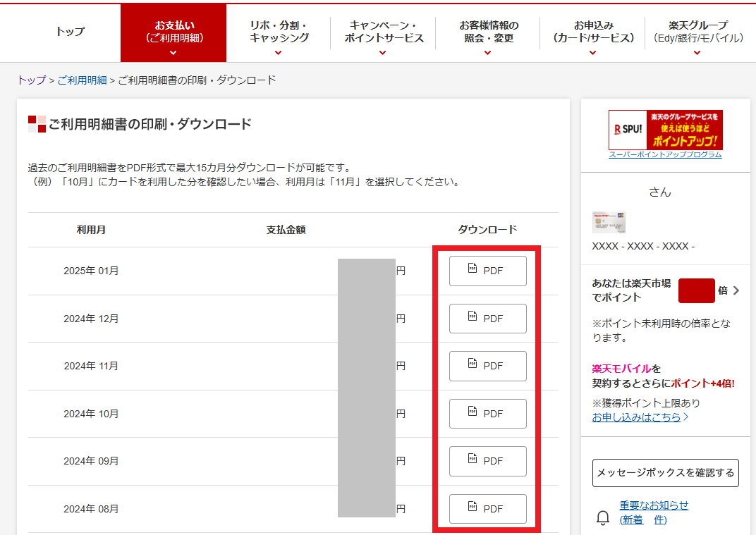The height and width of the screenshot is (535, 756).
Task: Open the 楽天グループ dropdown chevron
Action: coord(696,52)
